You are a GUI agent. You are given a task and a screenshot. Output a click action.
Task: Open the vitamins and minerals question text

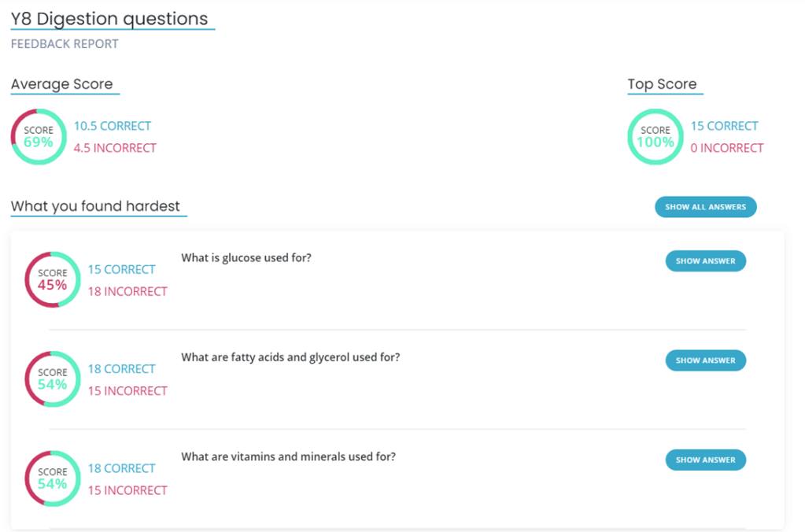coord(288,456)
